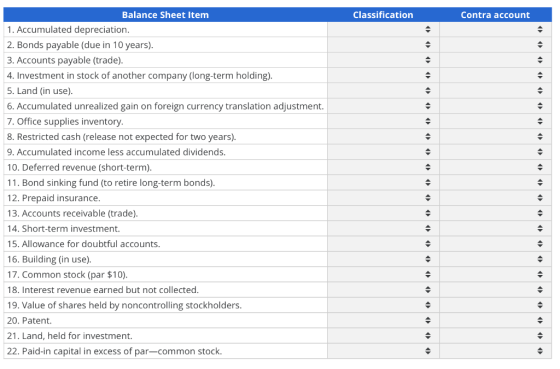The height and width of the screenshot is (369, 560).
Task: Click the text '3. Accounts payable (trade).'
Action: 65,60
